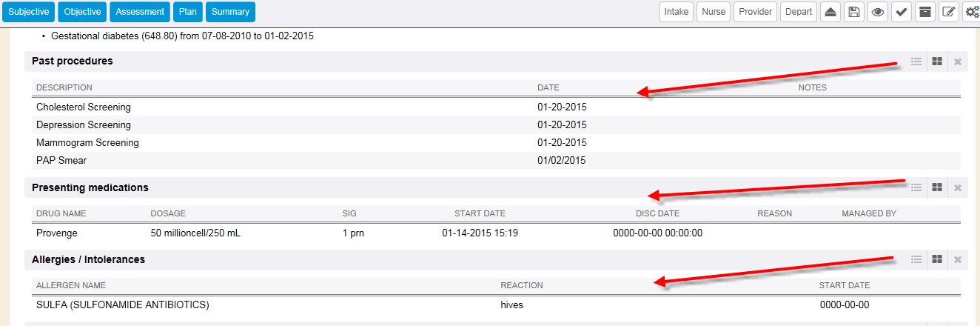Click the Depart button
The height and width of the screenshot is (326, 980).
[x=799, y=12]
